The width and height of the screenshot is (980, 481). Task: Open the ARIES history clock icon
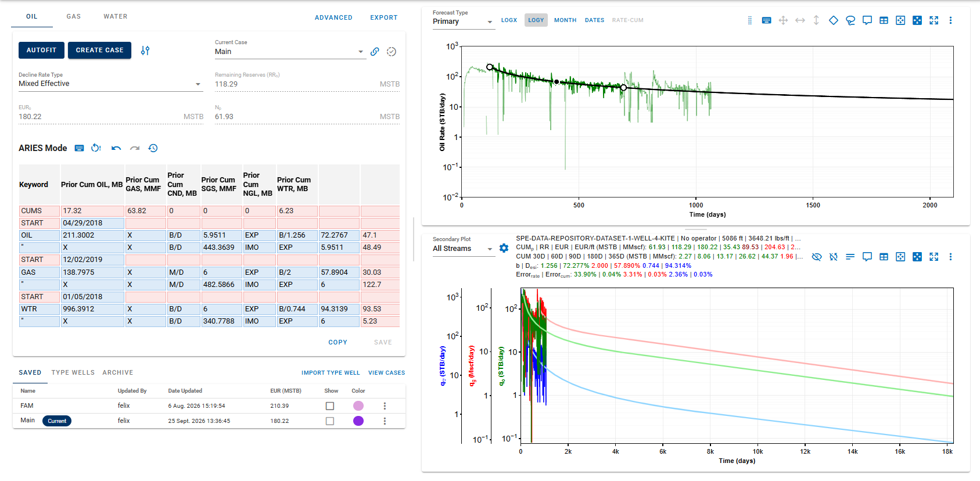[x=153, y=148]
